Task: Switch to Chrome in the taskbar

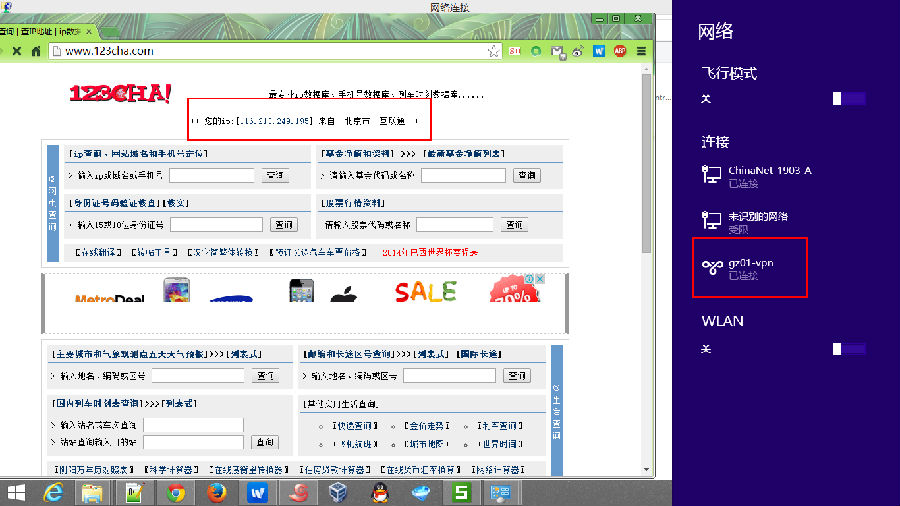Action: click(x=176, y=493)
